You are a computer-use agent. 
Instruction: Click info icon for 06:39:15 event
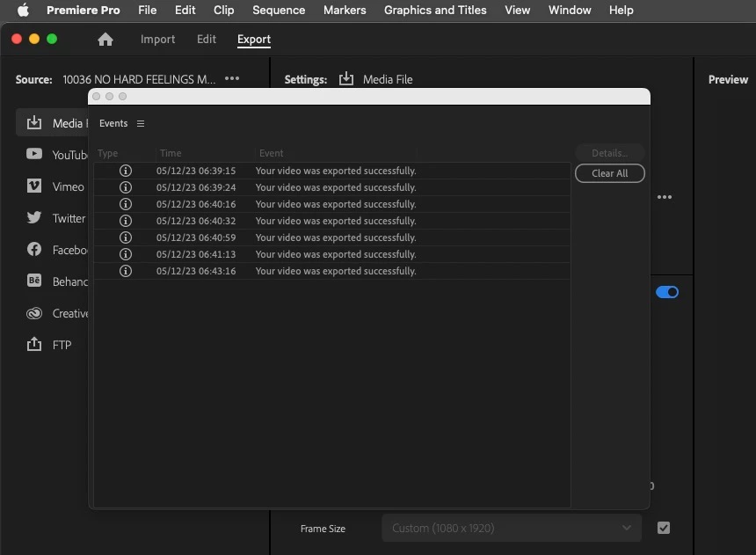click(126, 171)
